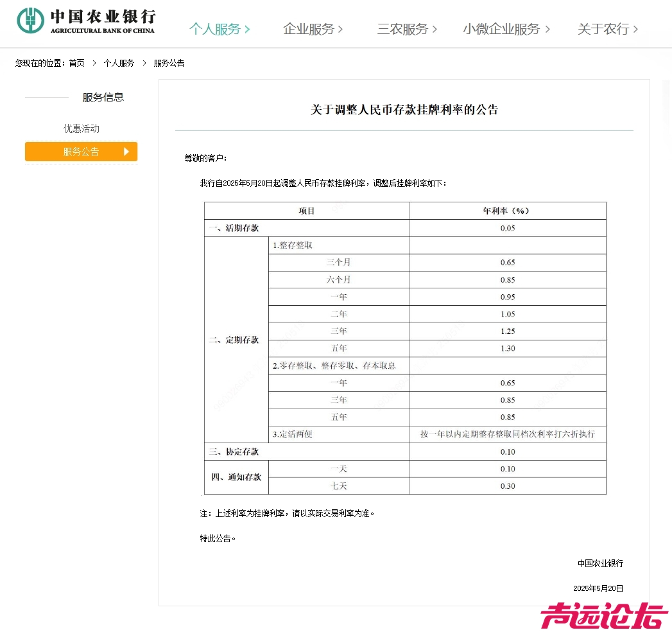The width and height of the screenshot is (672, 632).
Task: Go to 首页 in the breadcrumb
Action: point(77,63)
